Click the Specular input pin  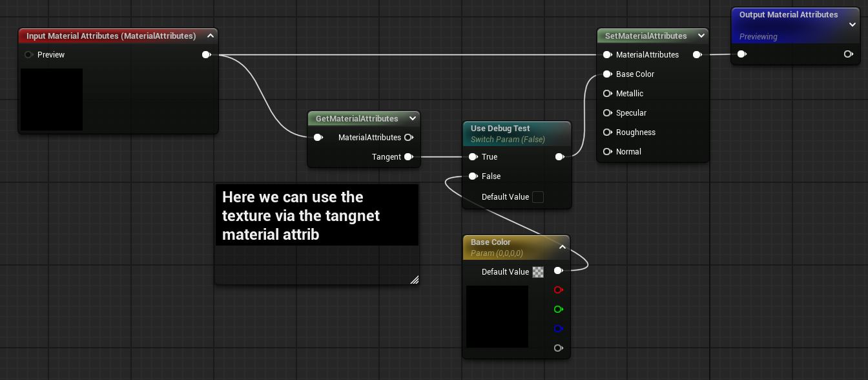click(x=607, y=113)
